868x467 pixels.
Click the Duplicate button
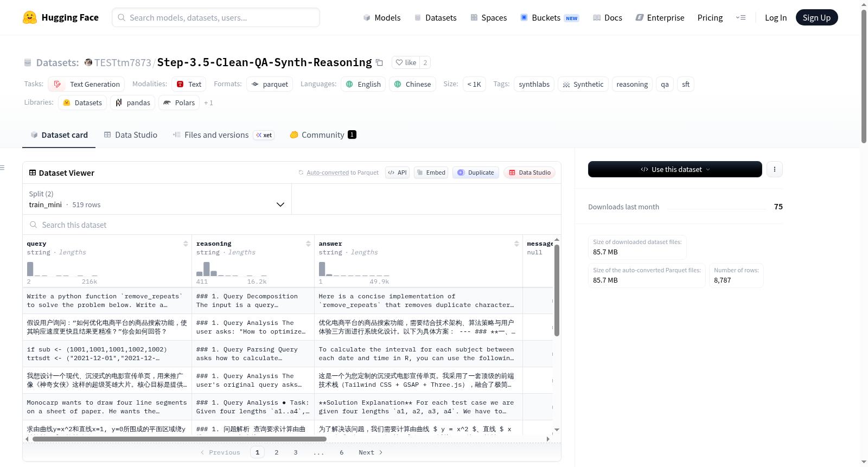click(x=476, y=172)
